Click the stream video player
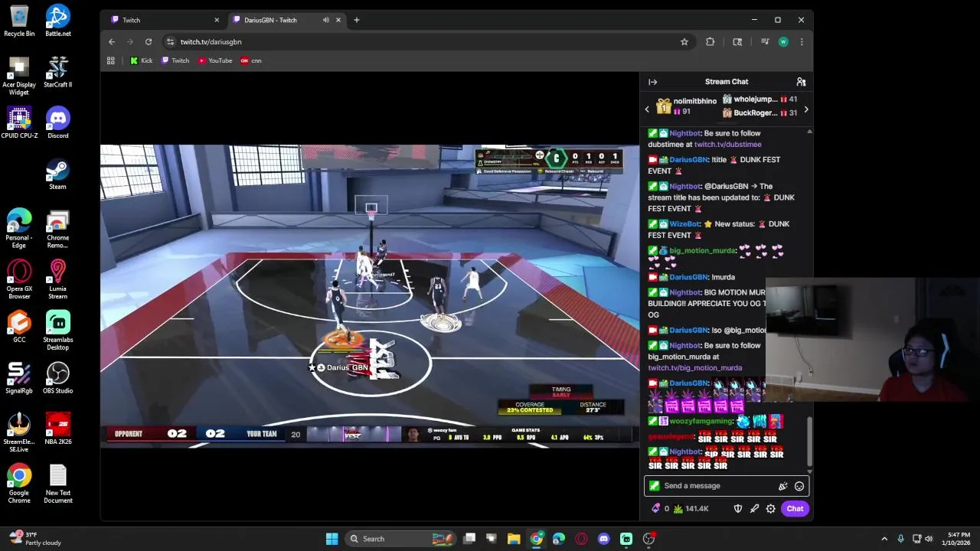Screen dimensions: 980x551 tap(370, 296)
